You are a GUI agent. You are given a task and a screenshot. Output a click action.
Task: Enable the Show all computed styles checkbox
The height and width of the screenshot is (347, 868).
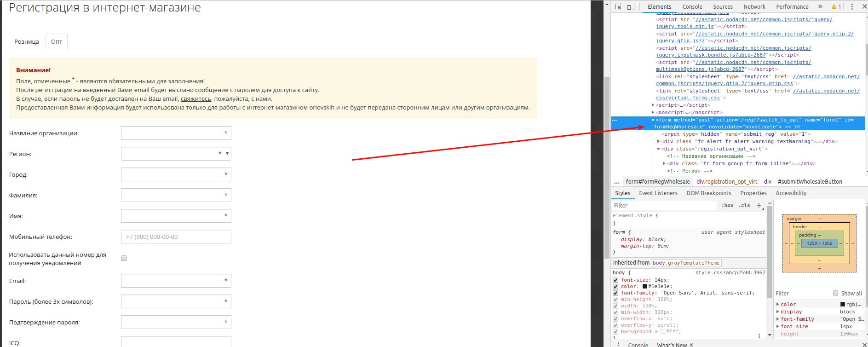pyautogui.click(x=836, y=293)
